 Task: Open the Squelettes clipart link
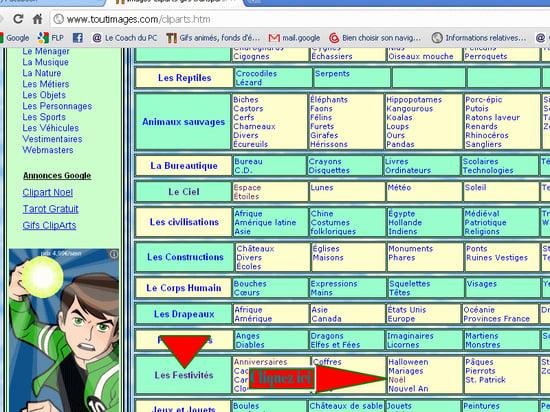point(409,284)
